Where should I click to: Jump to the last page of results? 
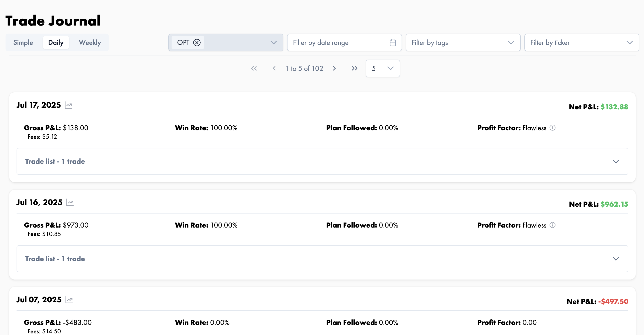(x=354, y=69)
